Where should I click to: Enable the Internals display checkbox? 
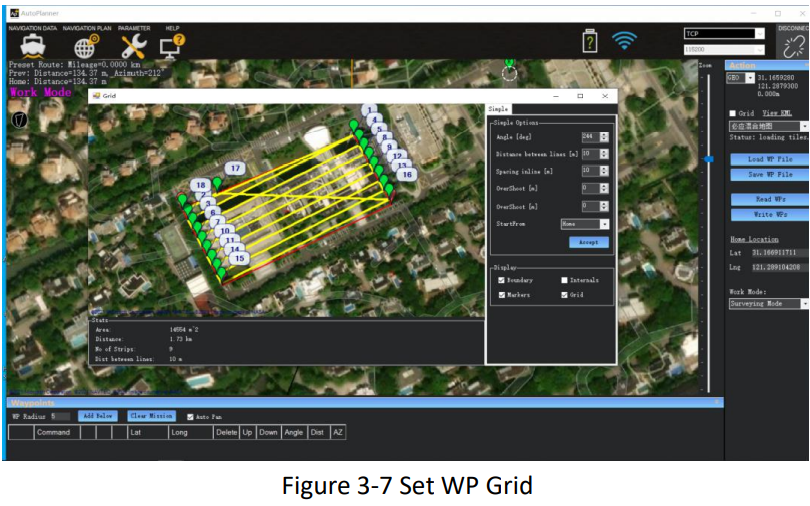tap(564, 281)
